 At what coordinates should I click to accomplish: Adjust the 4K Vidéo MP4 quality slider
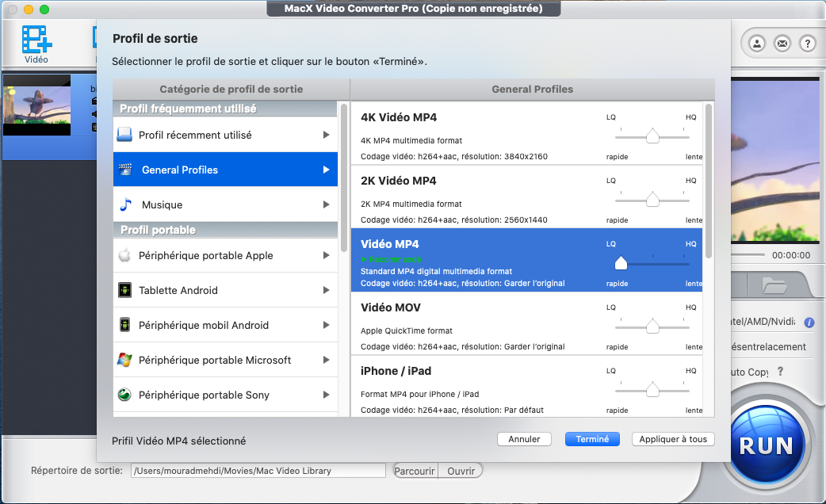[652, 136]
